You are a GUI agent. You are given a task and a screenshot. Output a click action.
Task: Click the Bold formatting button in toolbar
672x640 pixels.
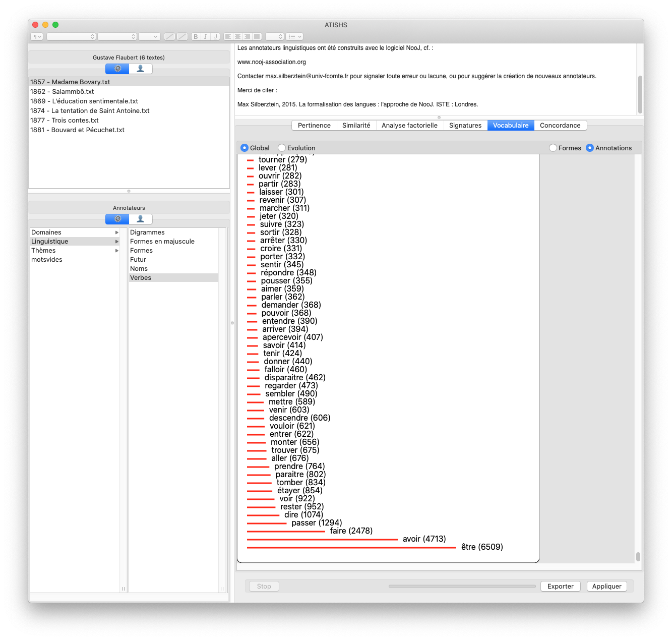pos(196,37)
